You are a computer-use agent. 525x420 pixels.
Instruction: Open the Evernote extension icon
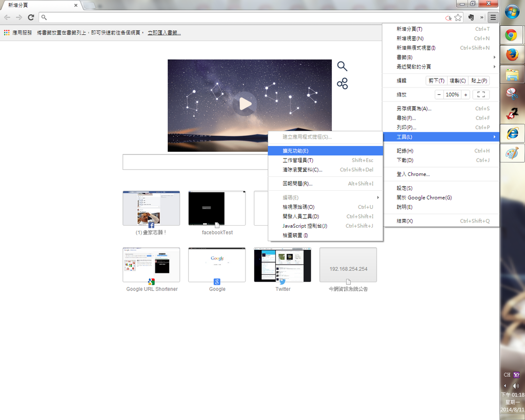pyautogui.click(x=471, y=17)
